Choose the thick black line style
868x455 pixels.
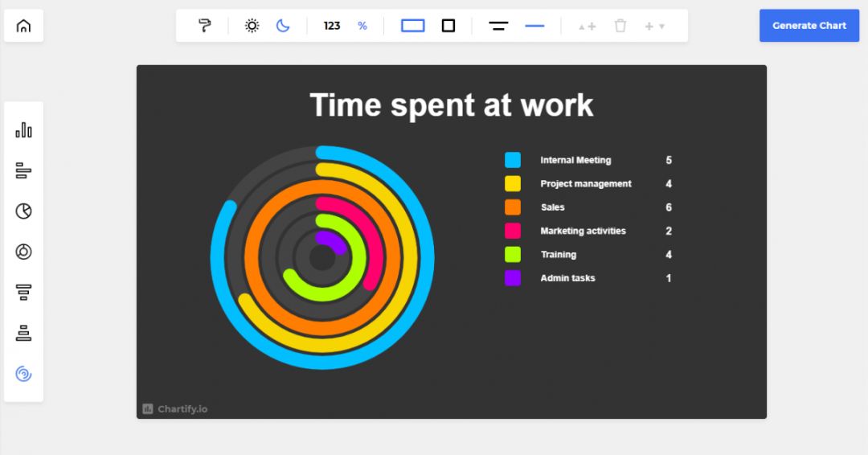click(498, 26)
